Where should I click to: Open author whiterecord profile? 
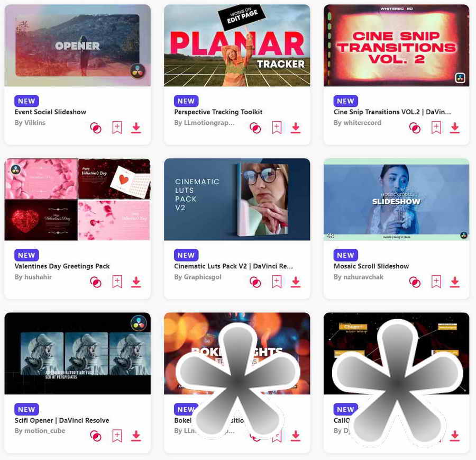pyautogui.click(x=358, y=123)
